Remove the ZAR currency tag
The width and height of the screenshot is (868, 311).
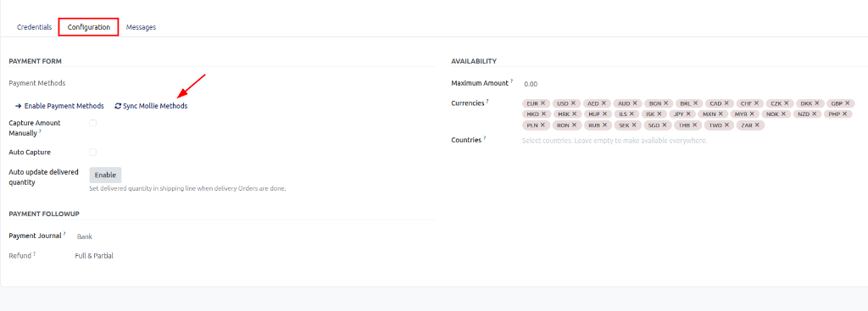(757, 125)
